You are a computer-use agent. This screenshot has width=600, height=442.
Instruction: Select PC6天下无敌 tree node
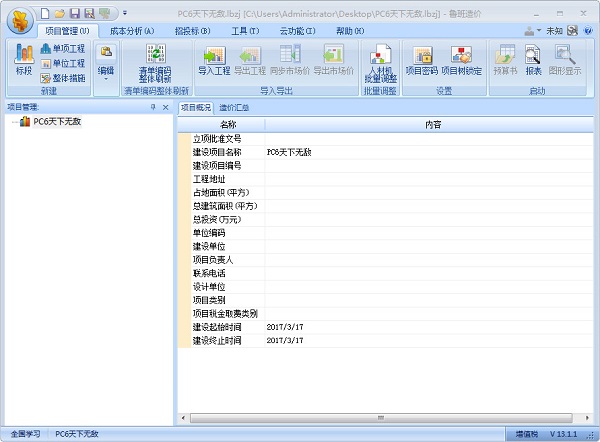tap(57, 122)
